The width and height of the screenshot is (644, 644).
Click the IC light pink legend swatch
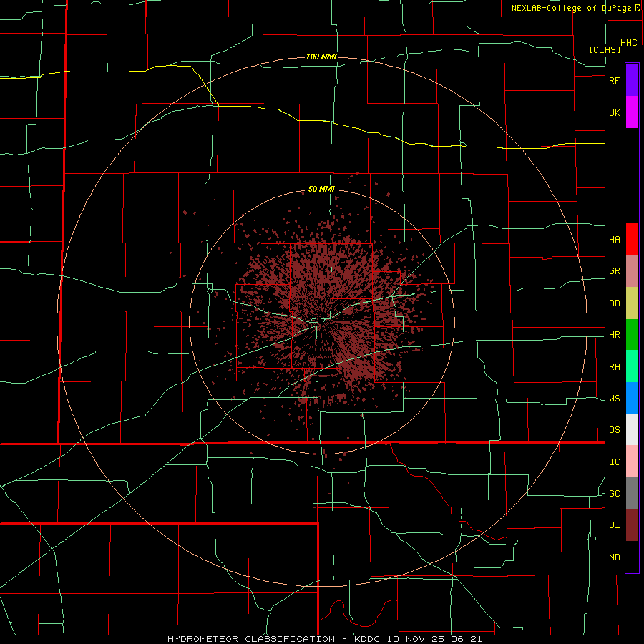click(x=632, y=462)
